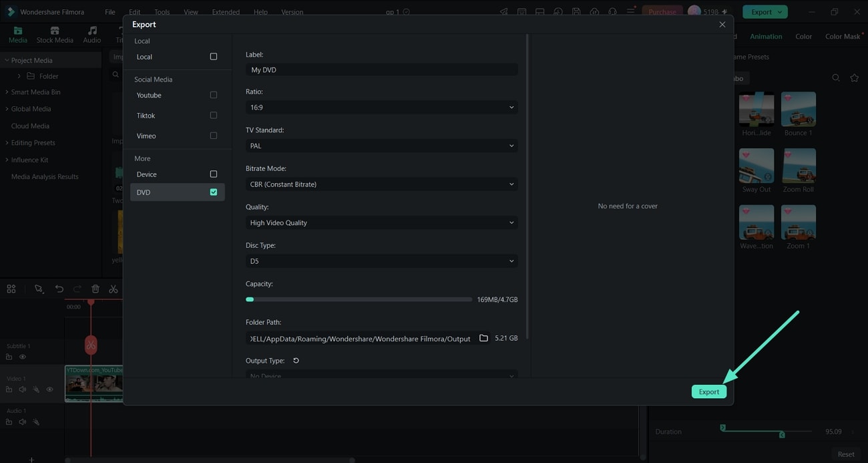Switch to the Audio tab

pyautogui.click(x=92, y=35)
